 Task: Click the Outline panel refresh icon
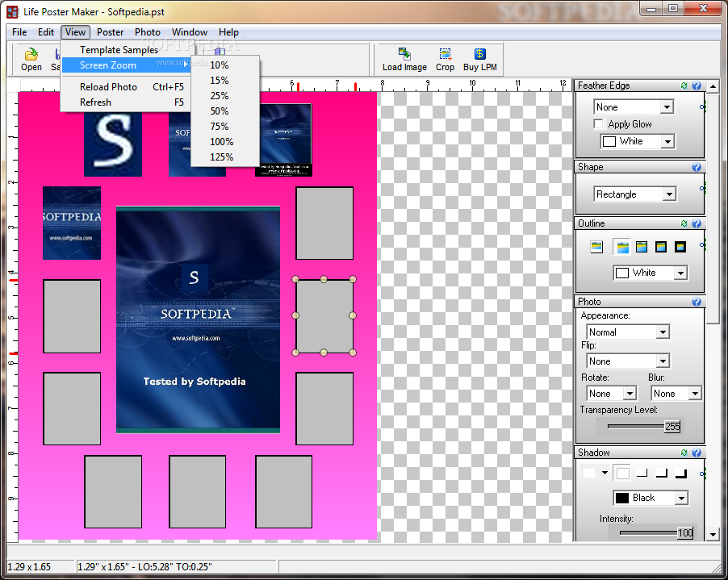click(x=684, y=223)
